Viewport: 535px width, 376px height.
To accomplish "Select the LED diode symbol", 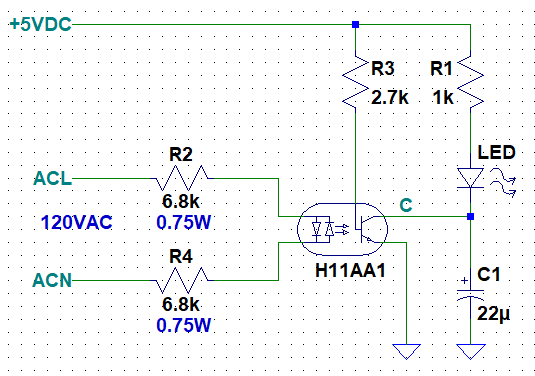I will (471, 178).
